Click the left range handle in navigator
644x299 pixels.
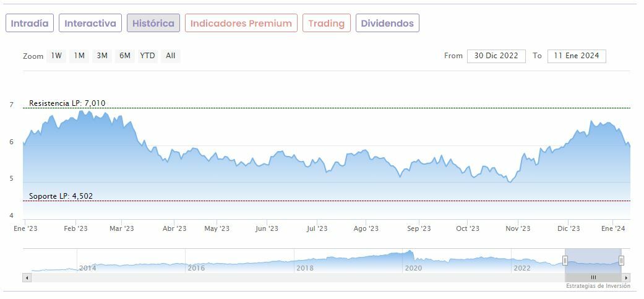point(565,261)
